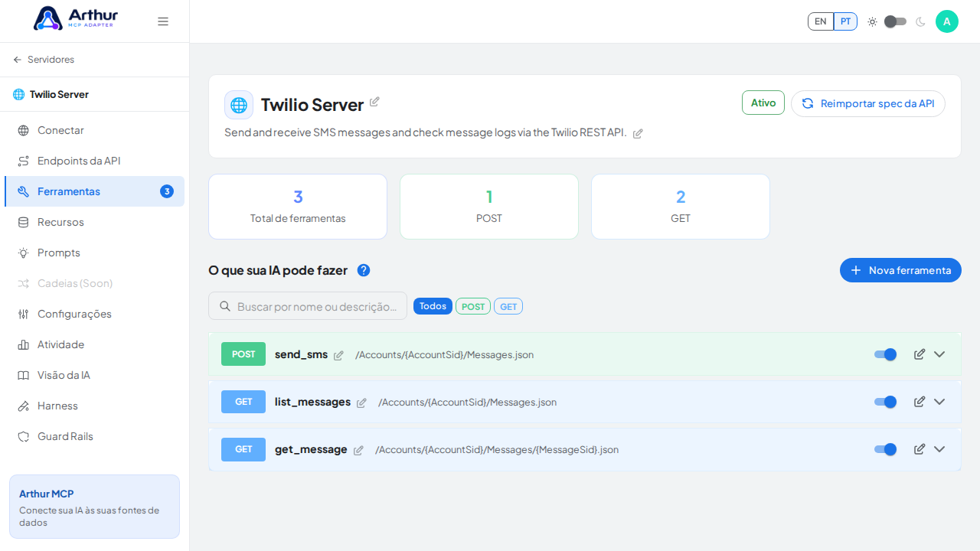Rename list_messages via its pencil icon

coord(361,403)
